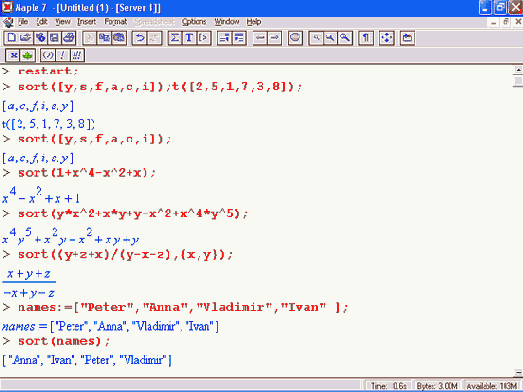Click the Bytes: 3.00M status field
523x392 pixels.
(438, 386)
